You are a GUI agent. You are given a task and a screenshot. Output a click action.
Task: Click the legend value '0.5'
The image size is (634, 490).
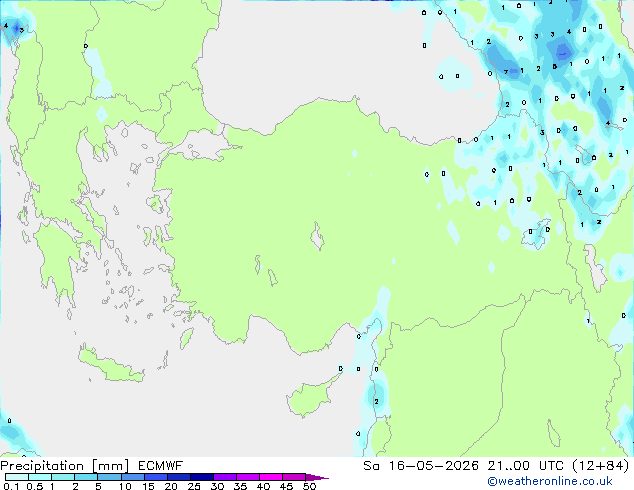pyautogui.click(x=34, y=486)
